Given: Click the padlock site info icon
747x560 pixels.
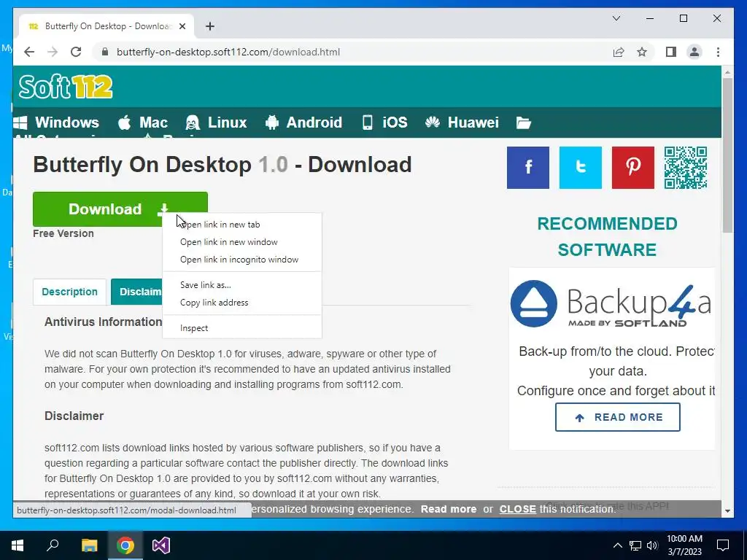Looking at the screenshot, I should point(105,52).
